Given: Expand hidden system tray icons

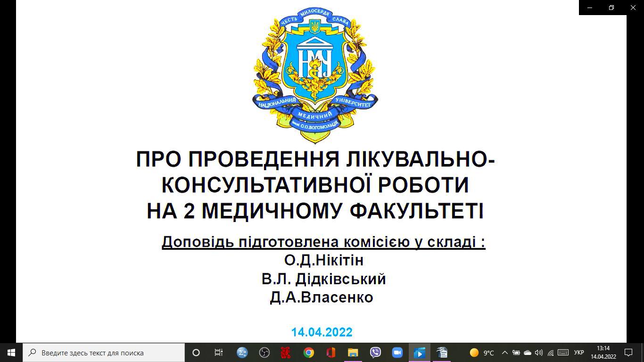Looking at the screenshot, I should 504,353.
